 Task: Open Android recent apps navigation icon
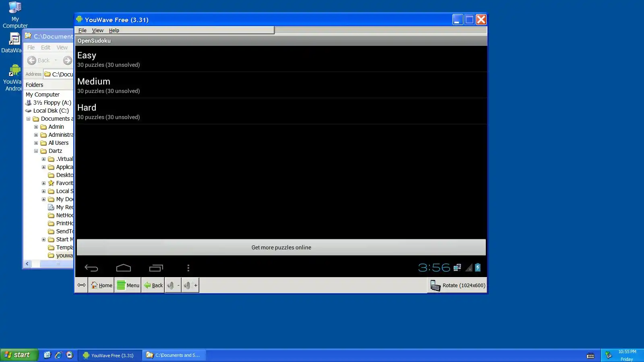tap(156, 268)
